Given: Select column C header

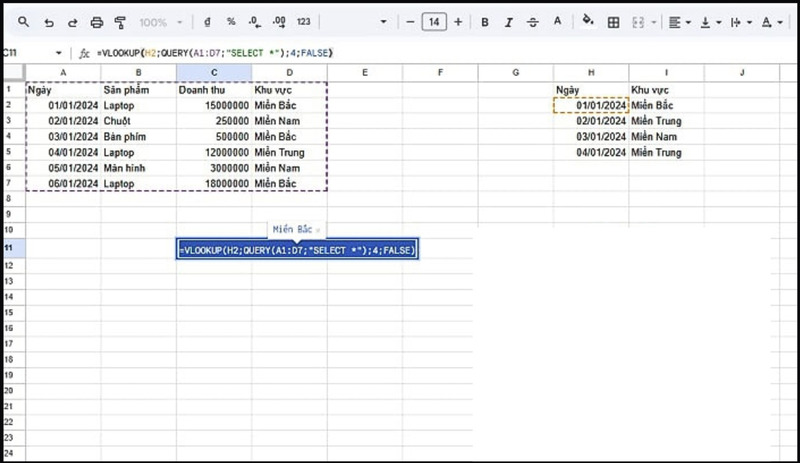Looking at the screenshot, I should pos(214,72).
